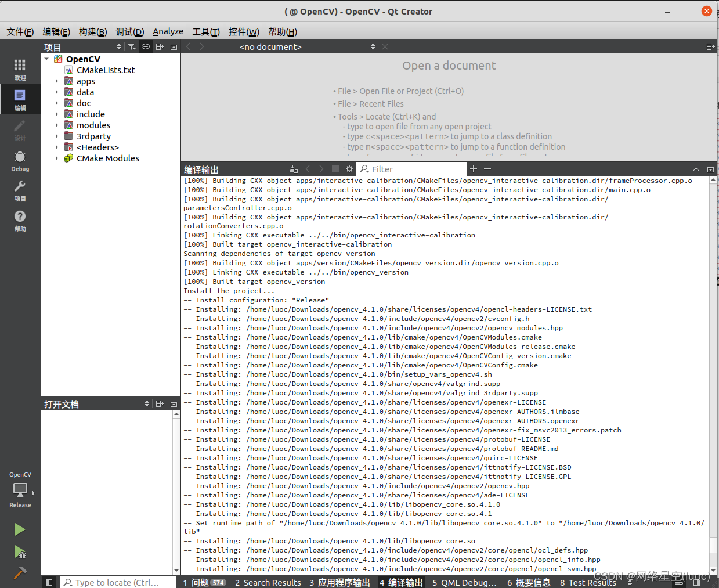Split the editor view
The width and height of the screenshot is (719, 588).
pyautogui.click(x=710, y=46)
